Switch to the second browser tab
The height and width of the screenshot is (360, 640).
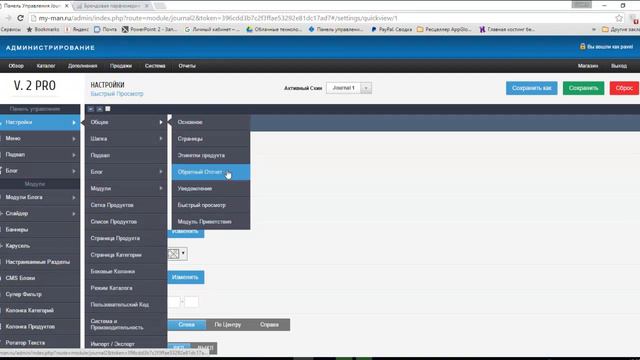click(111, 6)
